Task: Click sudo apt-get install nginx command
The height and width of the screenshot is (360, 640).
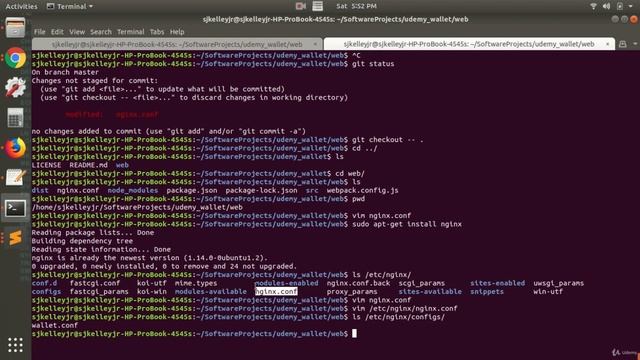Action: point(407,224)
